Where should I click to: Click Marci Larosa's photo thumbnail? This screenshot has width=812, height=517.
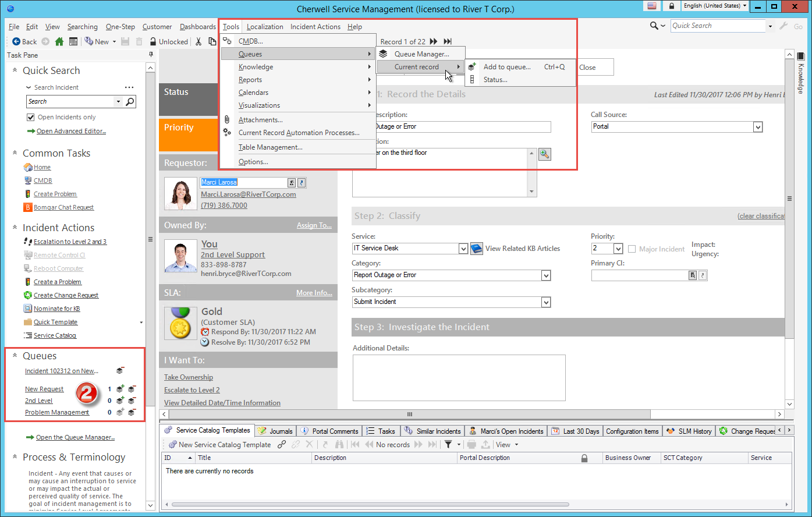coord(180,194)
